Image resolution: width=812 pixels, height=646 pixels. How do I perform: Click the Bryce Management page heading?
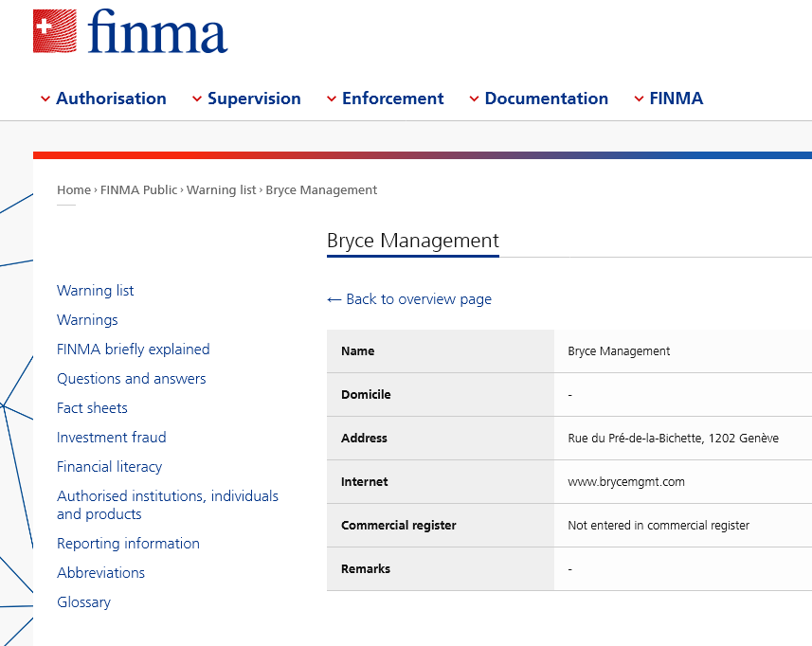coord(413,241)
